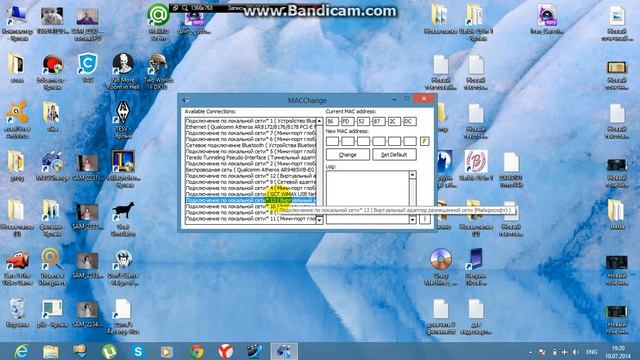Select the wireless network Qualcomm Atheros AR9485 row
Image resolution: width=640 pixels, height=360 pixels.
251,169
